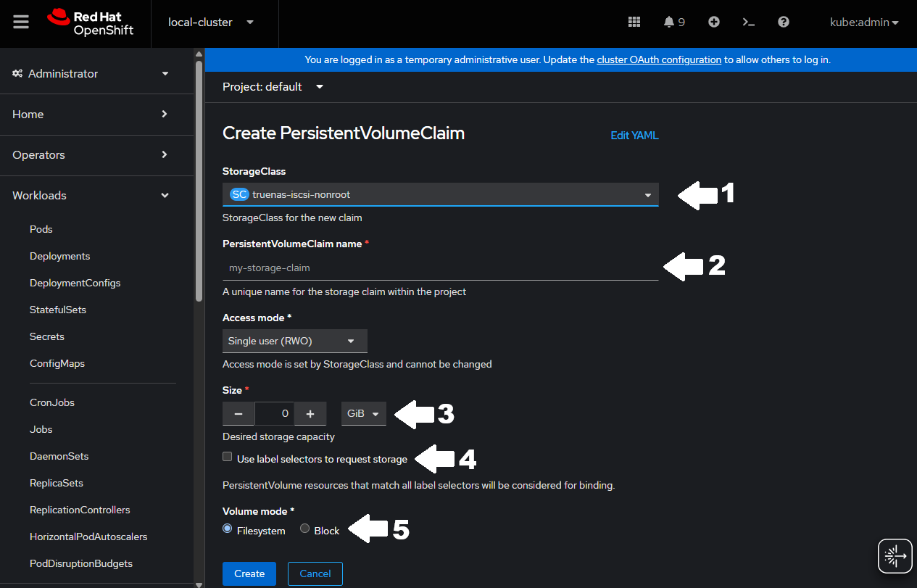
Task: Click the Create button
Action: point(249,573)
